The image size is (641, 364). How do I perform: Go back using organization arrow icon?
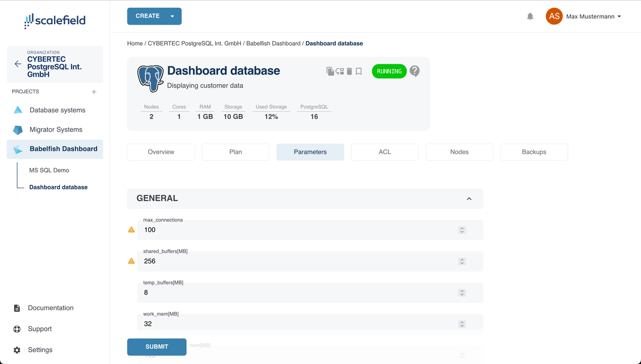click(x=18, y=64)
